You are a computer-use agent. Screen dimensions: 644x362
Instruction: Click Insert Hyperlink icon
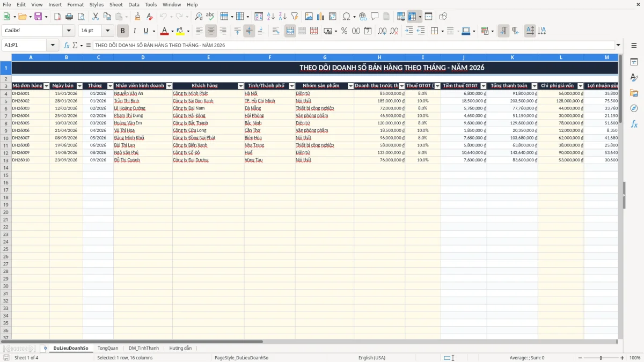point(363,17)
